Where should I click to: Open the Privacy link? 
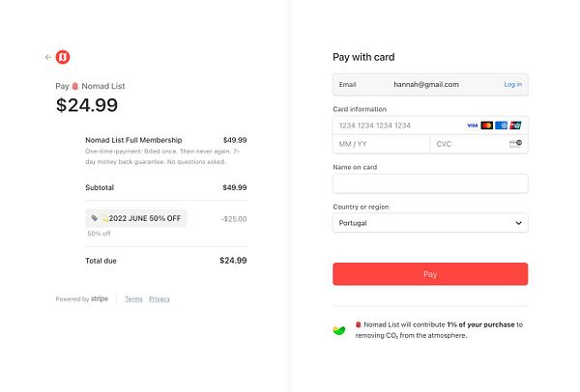(159, 299)
